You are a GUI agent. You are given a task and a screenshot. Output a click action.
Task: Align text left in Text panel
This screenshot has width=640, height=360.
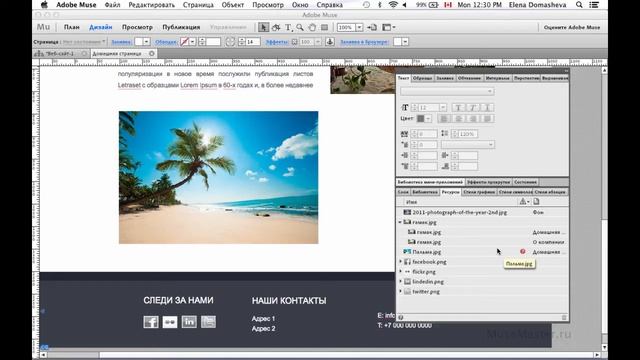coord(444,119)
